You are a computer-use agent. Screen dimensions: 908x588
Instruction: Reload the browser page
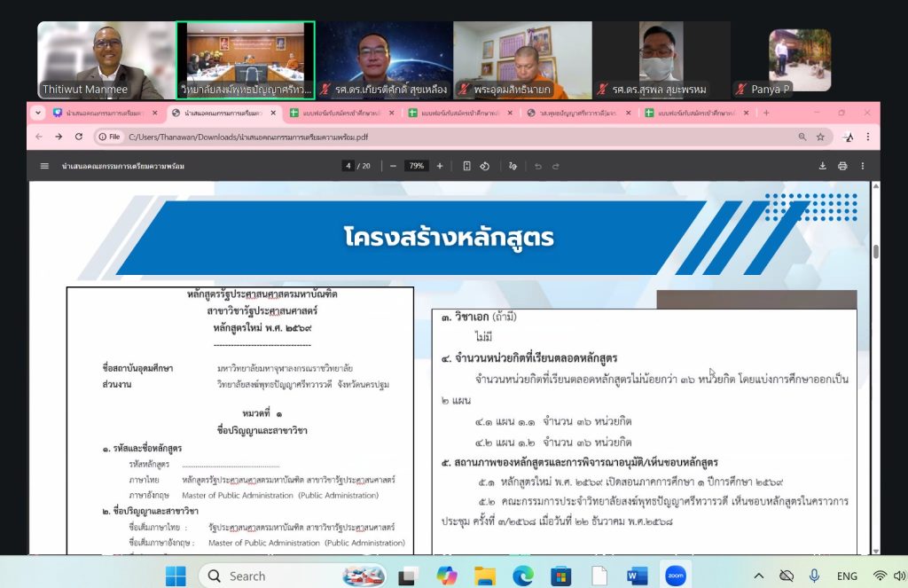click(x=79, y=137)
